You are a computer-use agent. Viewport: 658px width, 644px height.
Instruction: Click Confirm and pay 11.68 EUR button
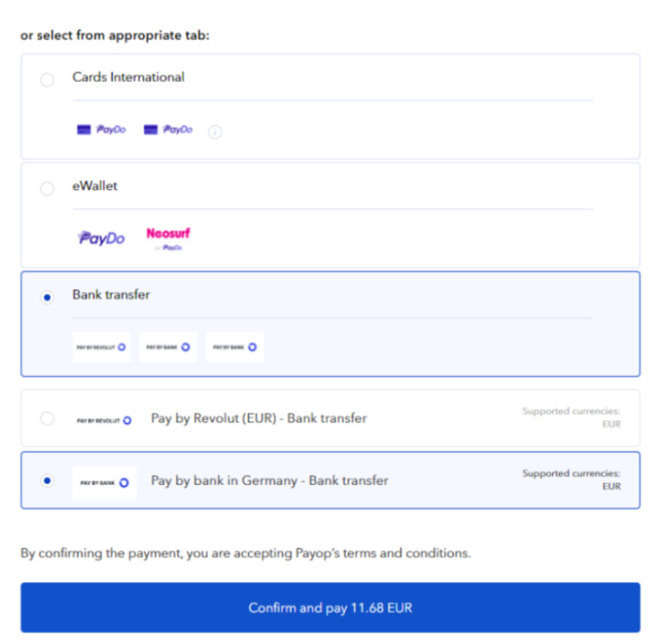[330, 608]
